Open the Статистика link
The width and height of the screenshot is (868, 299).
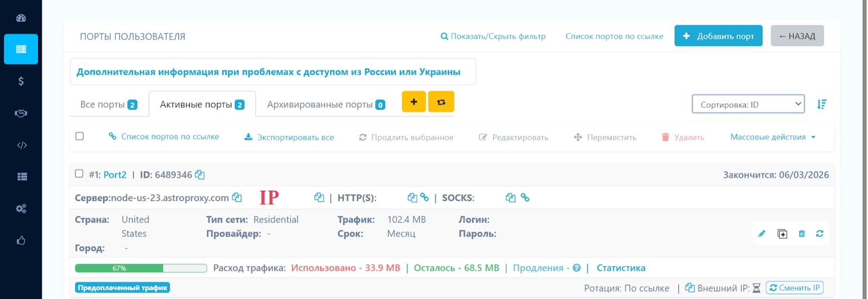pyautogui.click(x=621, y=268)
